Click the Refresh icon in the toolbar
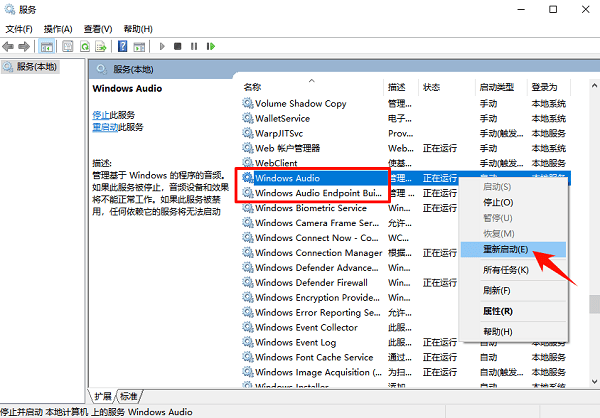600x418 pixels. (x=85, y=46)
